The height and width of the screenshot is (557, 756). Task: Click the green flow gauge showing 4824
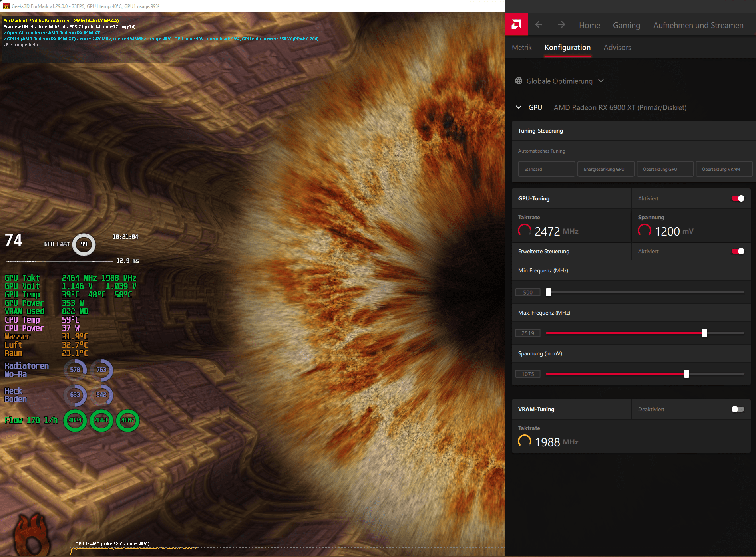tap(75, 420)
